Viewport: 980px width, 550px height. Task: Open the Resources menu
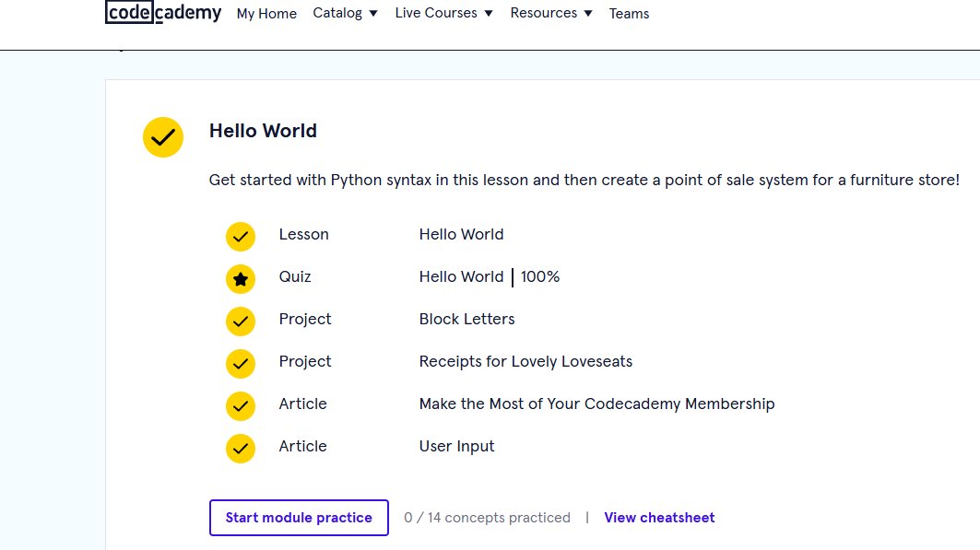551,13
